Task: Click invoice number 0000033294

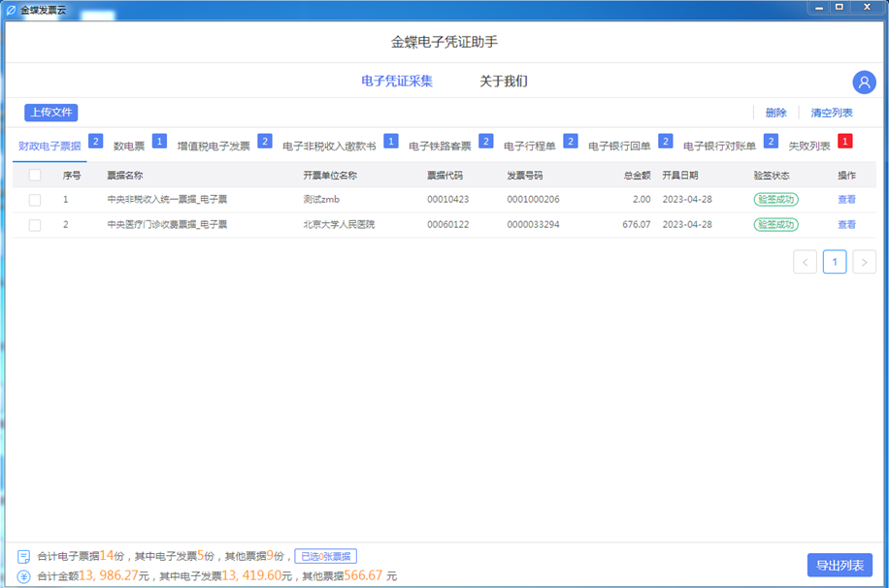Action: pyautogui.click(x=533, y=225)
